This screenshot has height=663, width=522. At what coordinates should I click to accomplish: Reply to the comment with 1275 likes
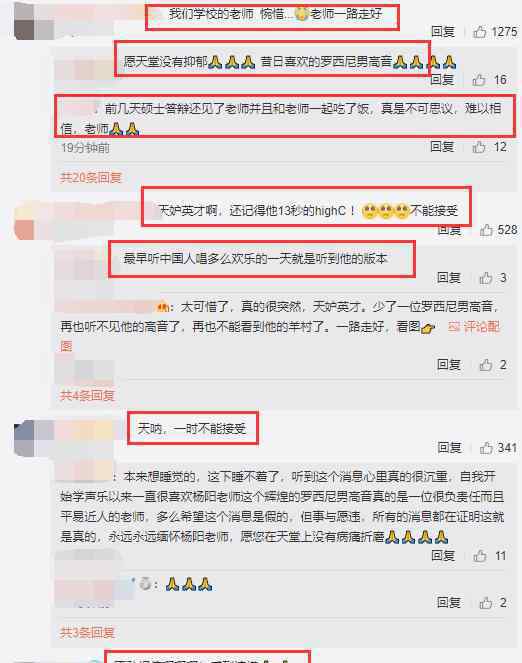[443, 32]
